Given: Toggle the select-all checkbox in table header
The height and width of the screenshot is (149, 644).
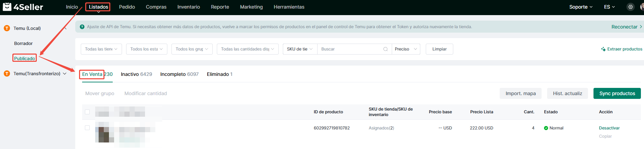Looking at the screenshot, I should click(87, 112).
